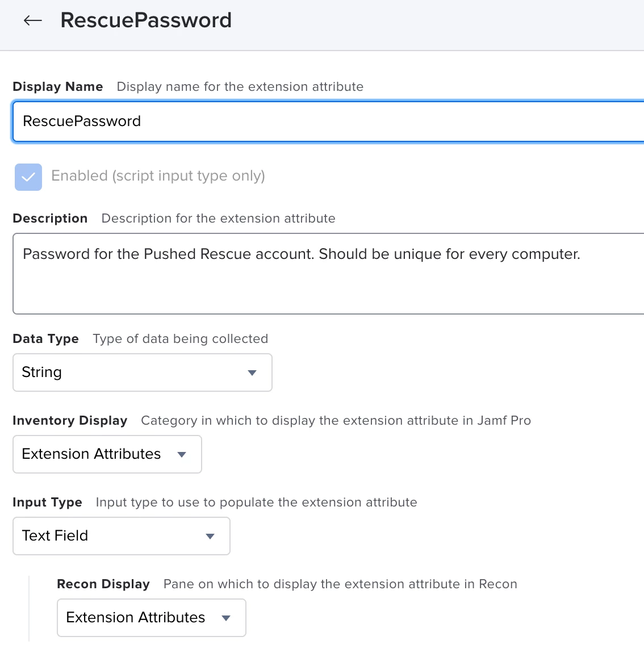Click the Input Type dropdown arrow
Viewport: 644px width, 670px height.
click(210, 536)
